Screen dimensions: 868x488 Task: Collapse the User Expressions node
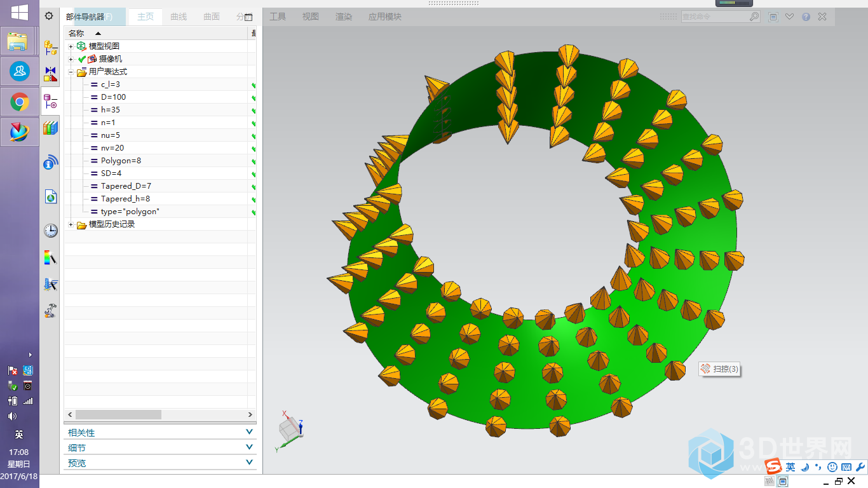71,72
